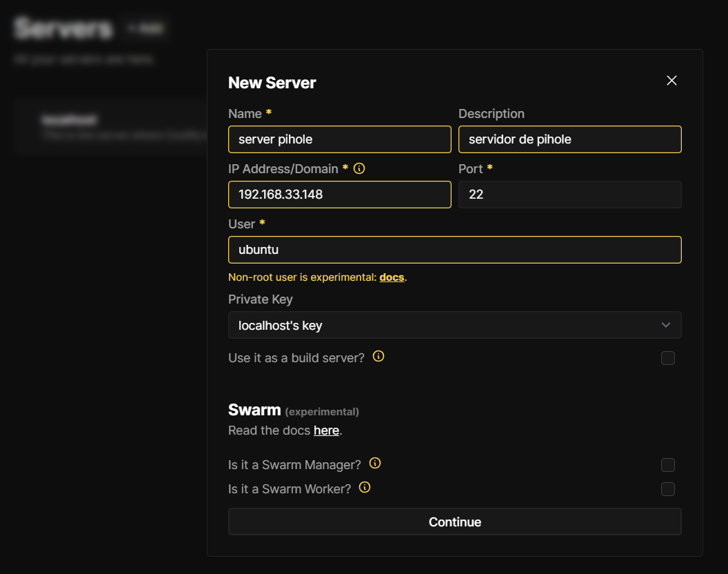The image size is (728, 574).
Task: Open the non-root user docs link
Action: click(392, 277)
